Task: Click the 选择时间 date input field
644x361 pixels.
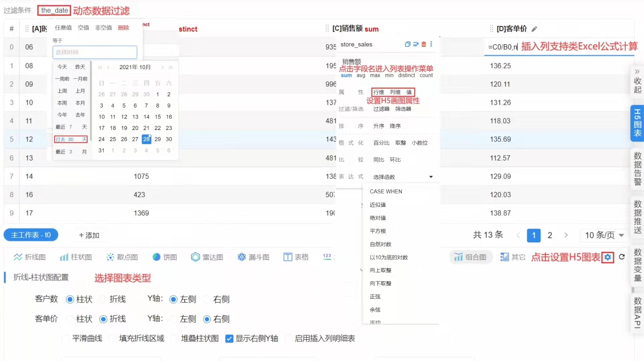Action: point(95,52)
